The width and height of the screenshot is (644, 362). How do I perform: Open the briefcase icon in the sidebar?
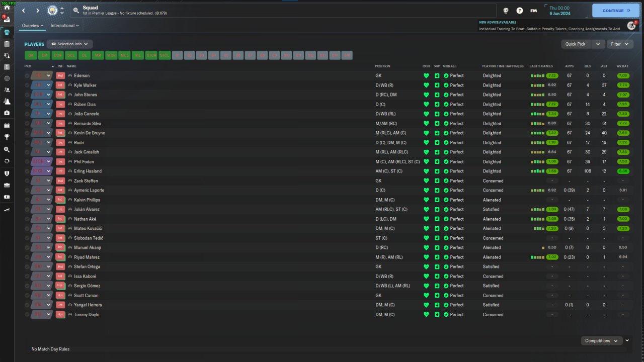coord(7,185)
